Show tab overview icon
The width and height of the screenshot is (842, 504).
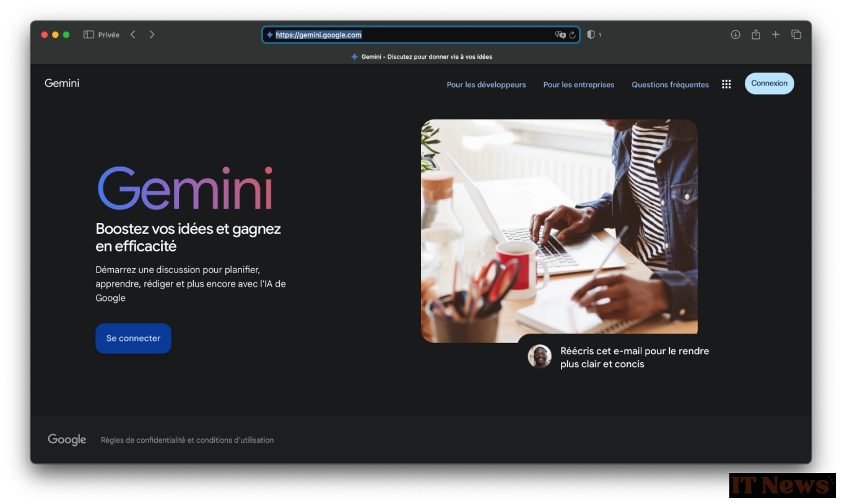(796, 35)
